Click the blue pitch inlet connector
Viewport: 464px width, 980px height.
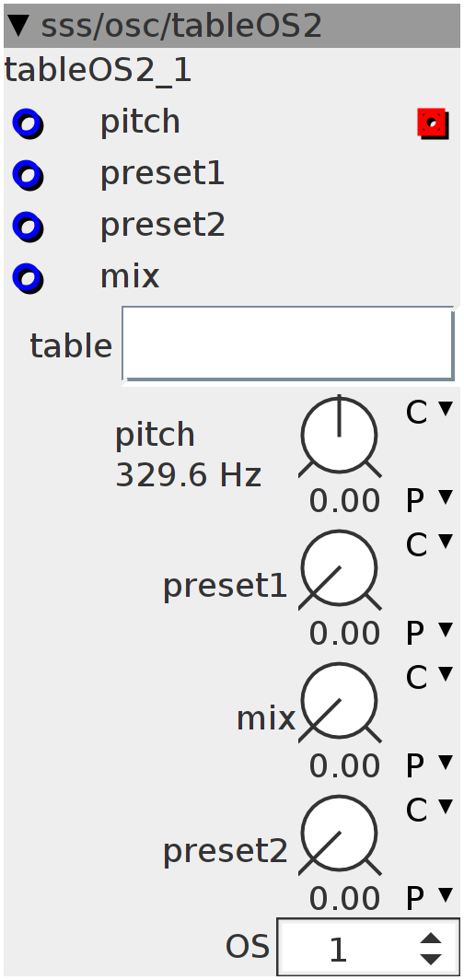(29, 123)
